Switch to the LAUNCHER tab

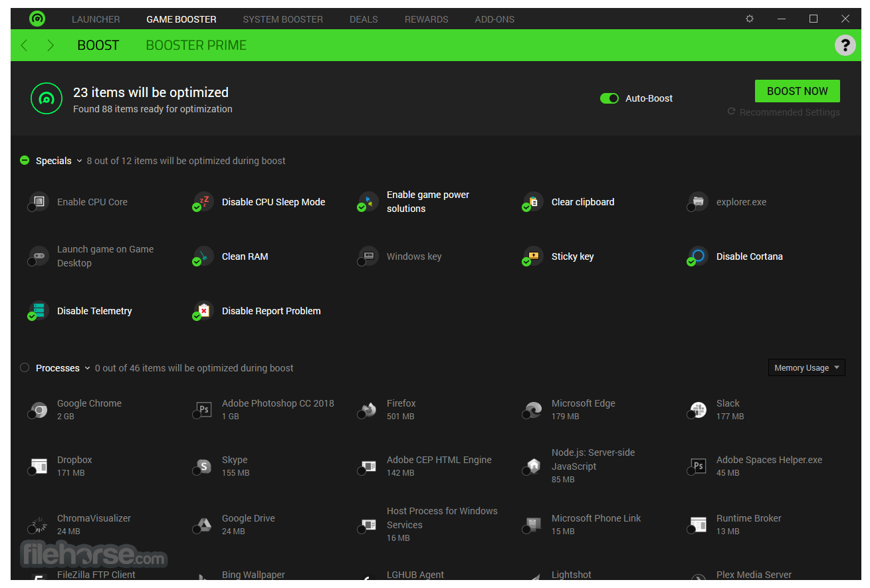coord(96,19)
